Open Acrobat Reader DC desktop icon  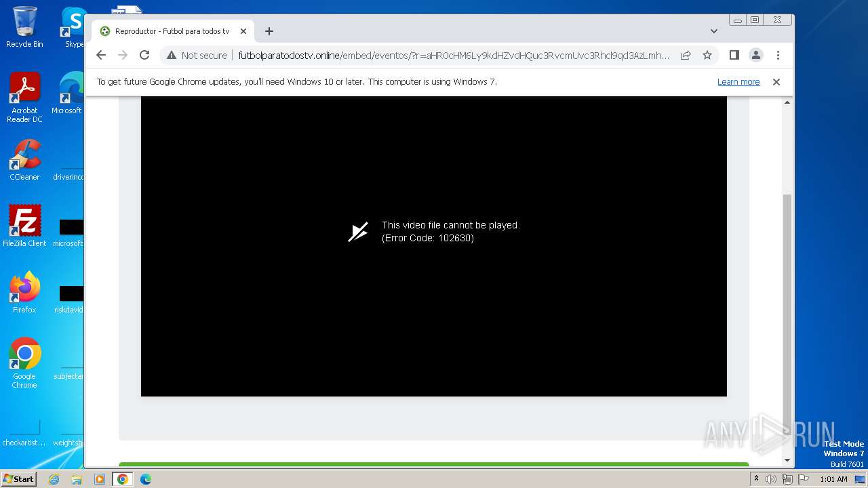pos(24,98)
